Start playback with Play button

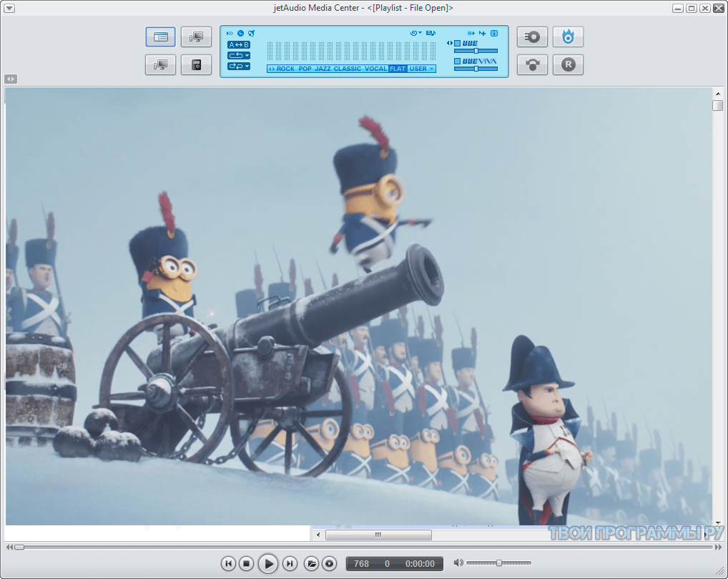tap(268, 564)
